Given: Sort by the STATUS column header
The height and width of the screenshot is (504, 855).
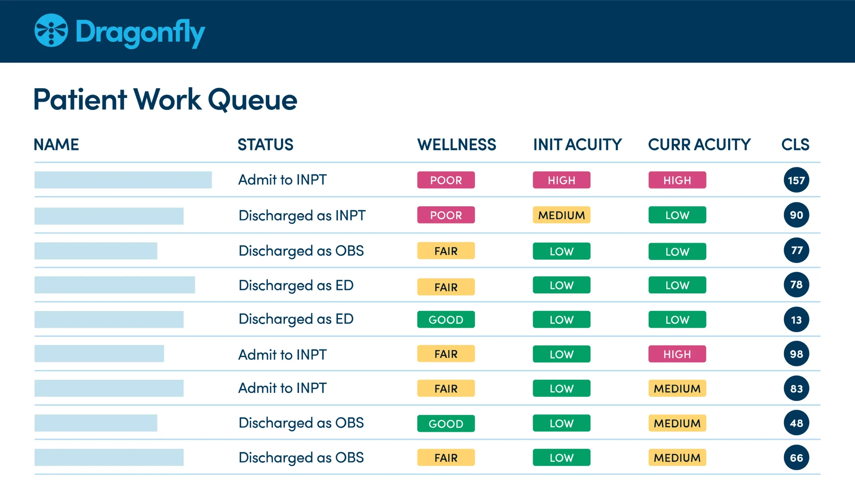Looking at the screenshot, I should click(266, 145).
